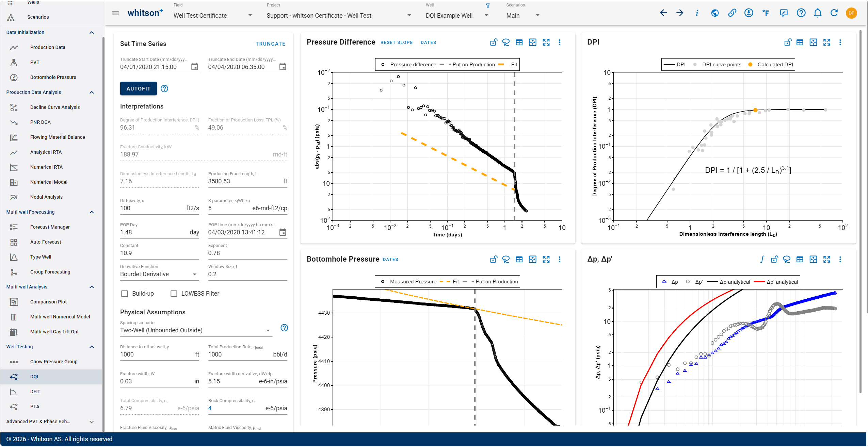Toggle Δp' analytical series in legend
The height and width of the screenshot is (447, 868).
(776, 282)
